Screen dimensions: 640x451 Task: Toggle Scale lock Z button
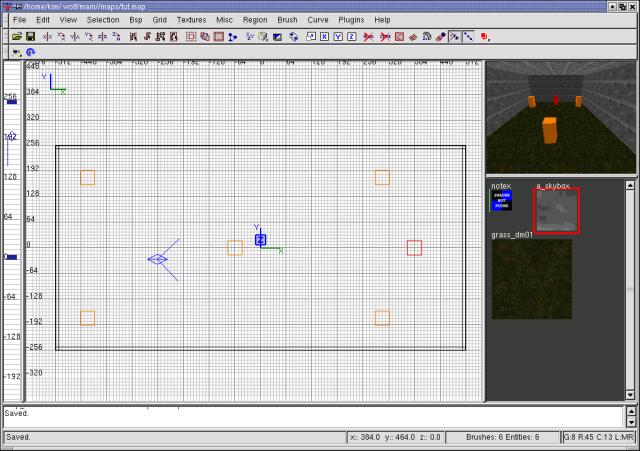352,37
